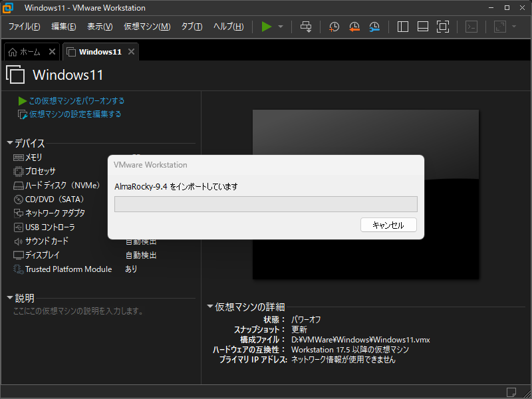Select the メモリ device row text
Screen dimensions: 532x399
click(34, 158)
